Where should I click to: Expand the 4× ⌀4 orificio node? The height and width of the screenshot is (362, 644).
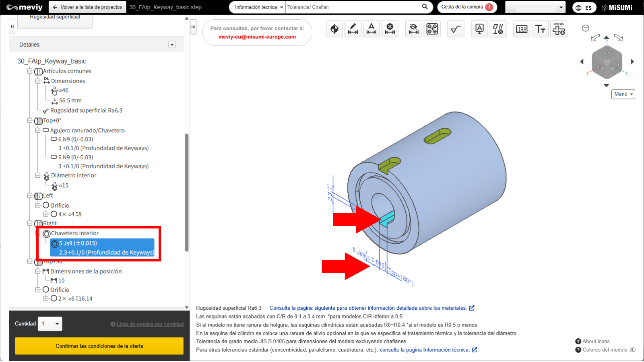(x=46, y=214)
